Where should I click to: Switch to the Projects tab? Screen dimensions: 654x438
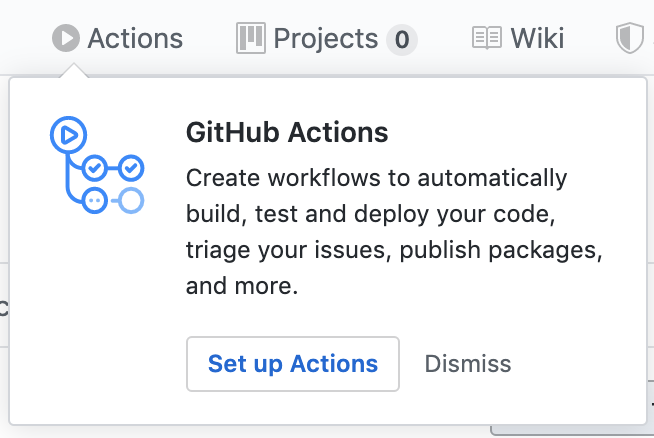tap(325, 39)
